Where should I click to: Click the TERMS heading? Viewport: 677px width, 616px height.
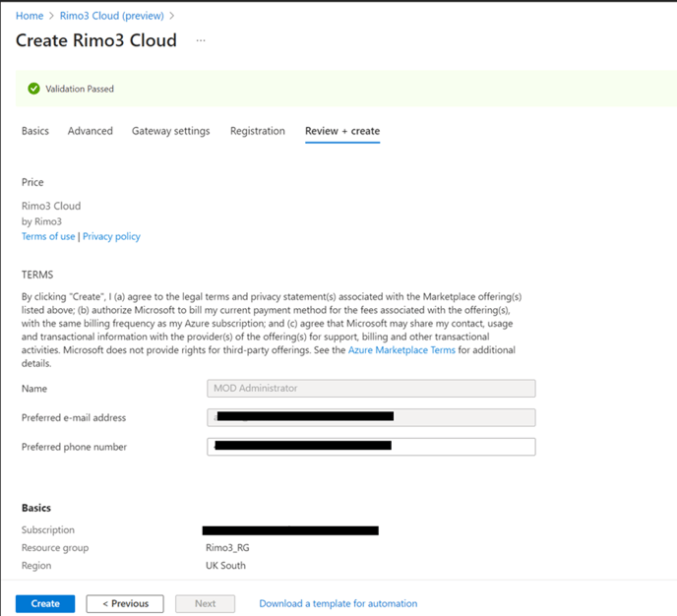[x=37, y=275]
